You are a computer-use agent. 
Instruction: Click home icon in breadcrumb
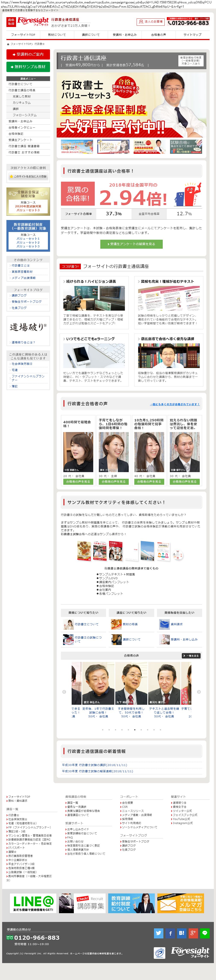[8, 44]
